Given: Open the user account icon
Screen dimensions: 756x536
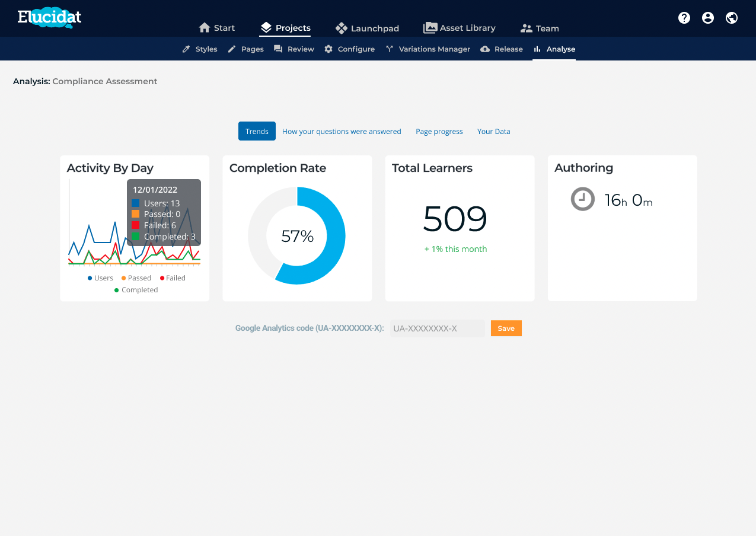Looking at the screenshot, I should (x=708, y=18).
